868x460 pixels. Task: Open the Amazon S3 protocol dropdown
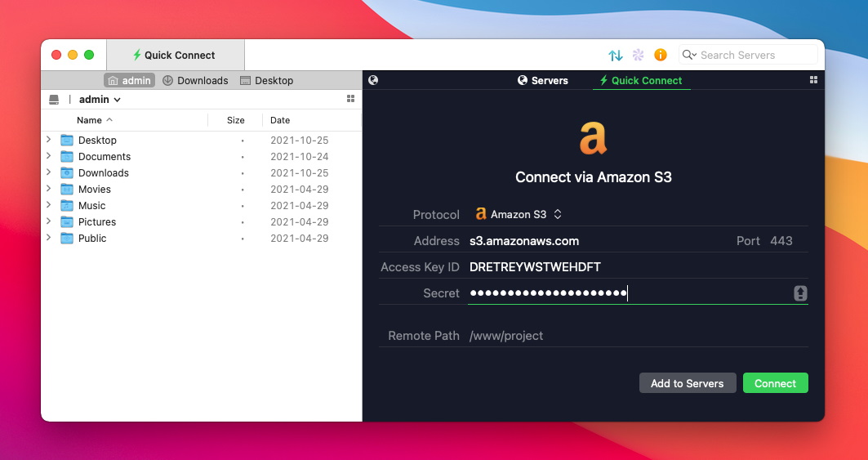pos(519,215)
